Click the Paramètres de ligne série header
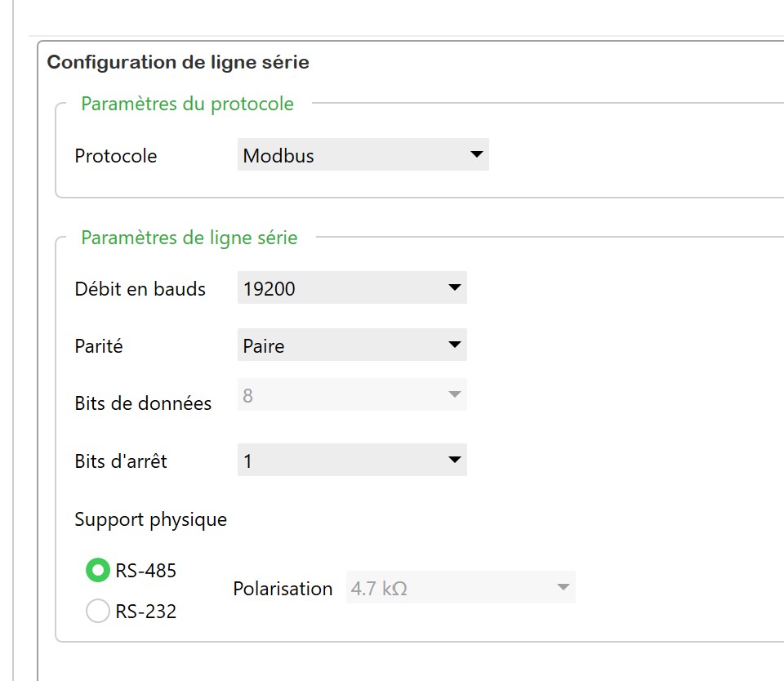The height and width of the screenshot is (681, 784). pos(189,238)
